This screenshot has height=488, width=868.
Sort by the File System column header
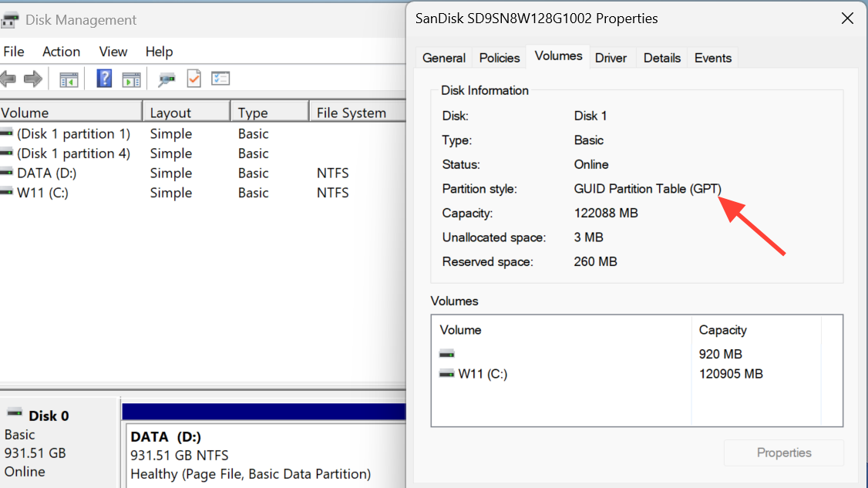pos(351,113)
